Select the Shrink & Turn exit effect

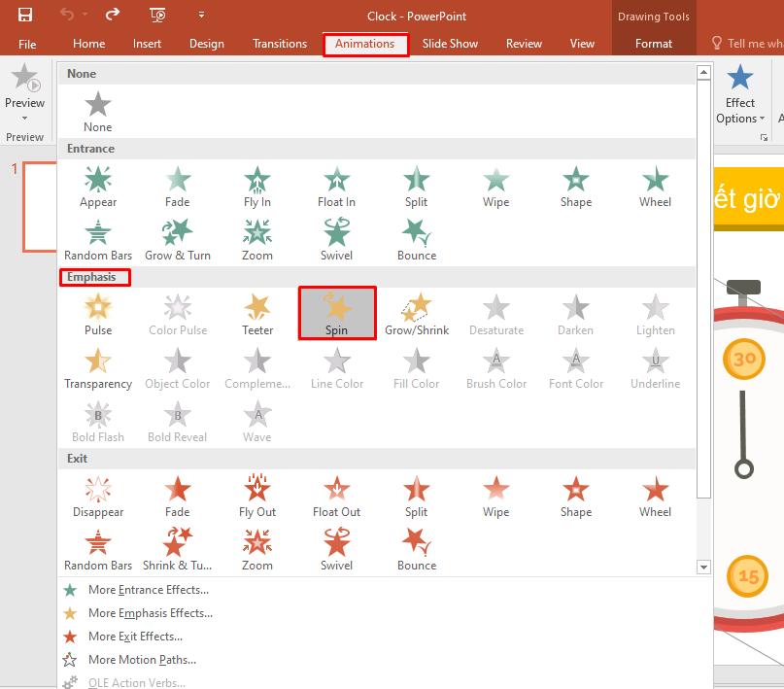tap(178, 550)
